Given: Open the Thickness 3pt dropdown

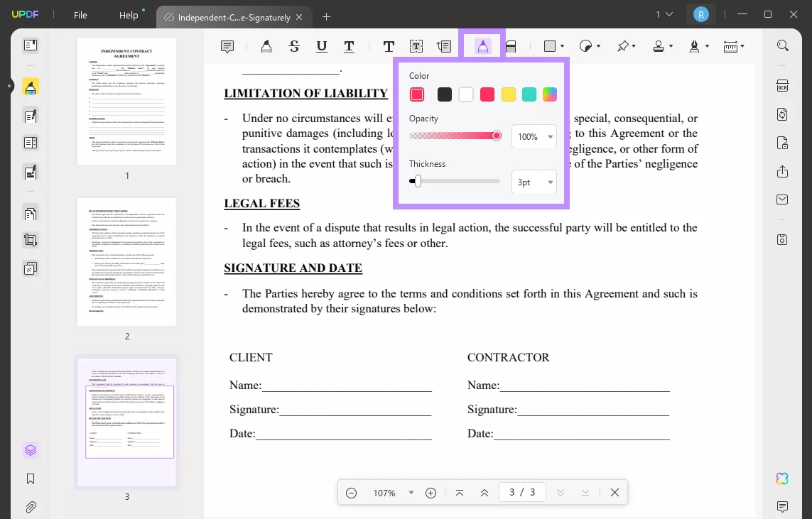Looking at the screenshot, I should pyautogui.click(x=534, y=182).
